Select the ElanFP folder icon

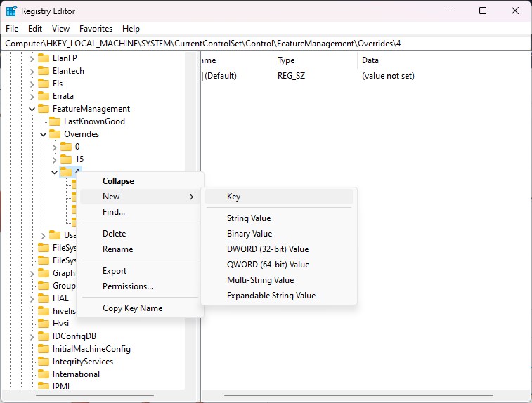[44, 58]
